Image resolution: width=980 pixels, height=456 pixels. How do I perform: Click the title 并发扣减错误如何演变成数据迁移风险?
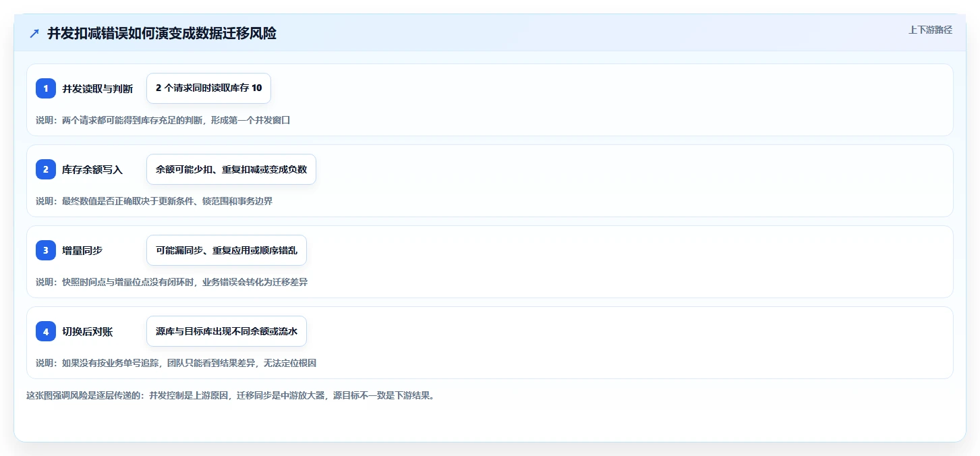click(x=162, y=34)
